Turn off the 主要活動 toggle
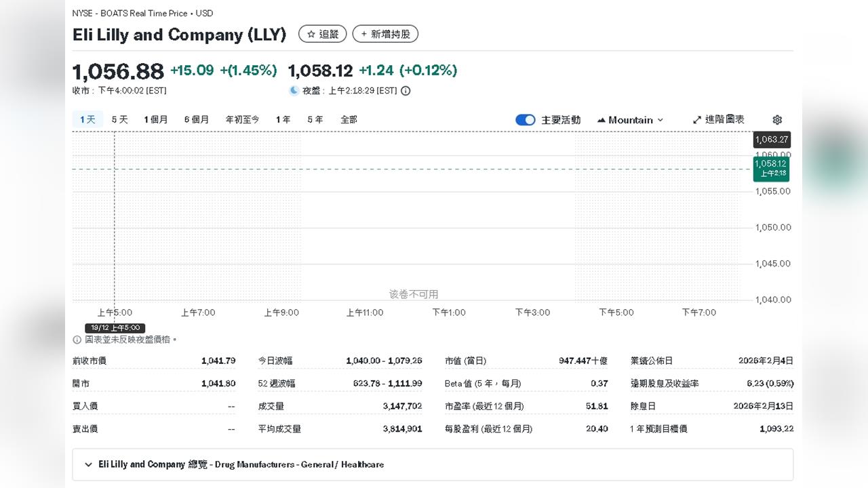The height and width of the screenshot is (488, 868). (x=526, y=119)
